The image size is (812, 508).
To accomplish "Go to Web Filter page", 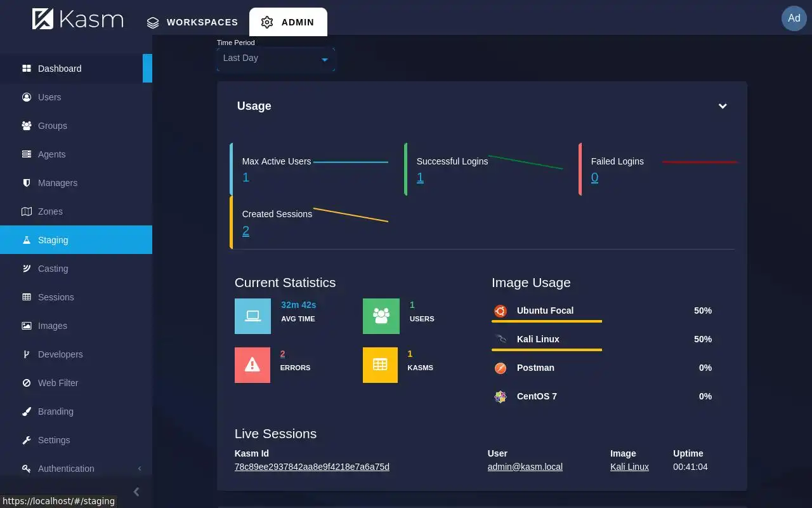I will [x=76, y=383].
